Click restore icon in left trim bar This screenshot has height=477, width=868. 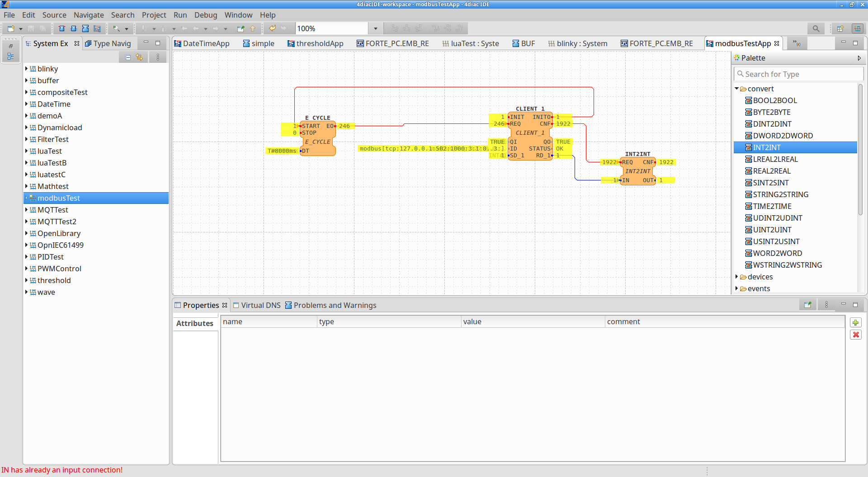point(10,46)
